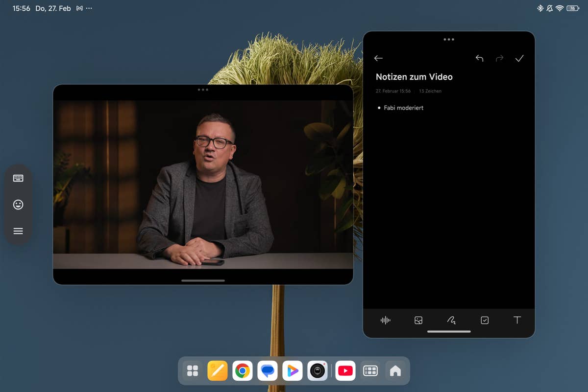Open emoji picker in floating sidebar
The height and width of the screenshot is (392, 588).
pyautogui.click(x=18, y=205)
